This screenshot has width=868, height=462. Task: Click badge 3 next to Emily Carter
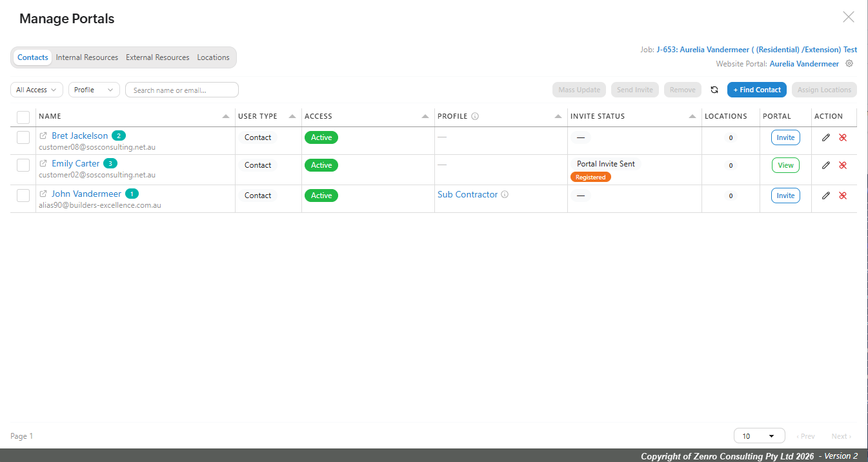click(x=110, y=164)
